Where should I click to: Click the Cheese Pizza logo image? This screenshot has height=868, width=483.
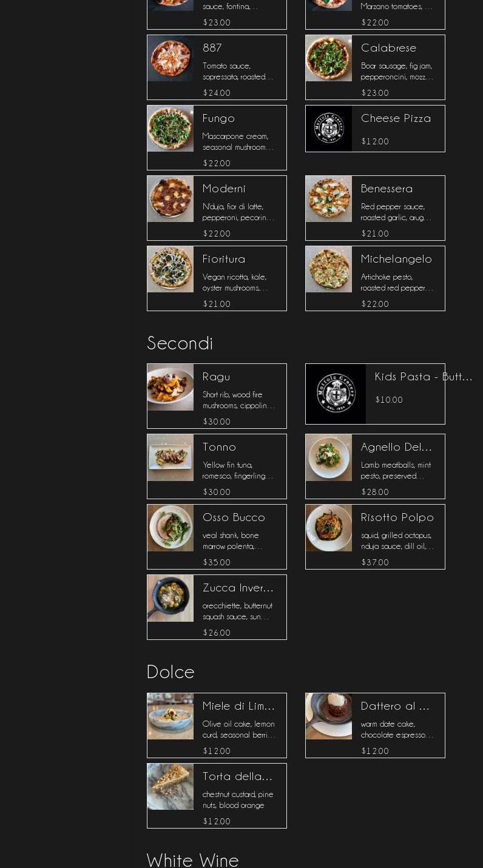click(329, 129)
